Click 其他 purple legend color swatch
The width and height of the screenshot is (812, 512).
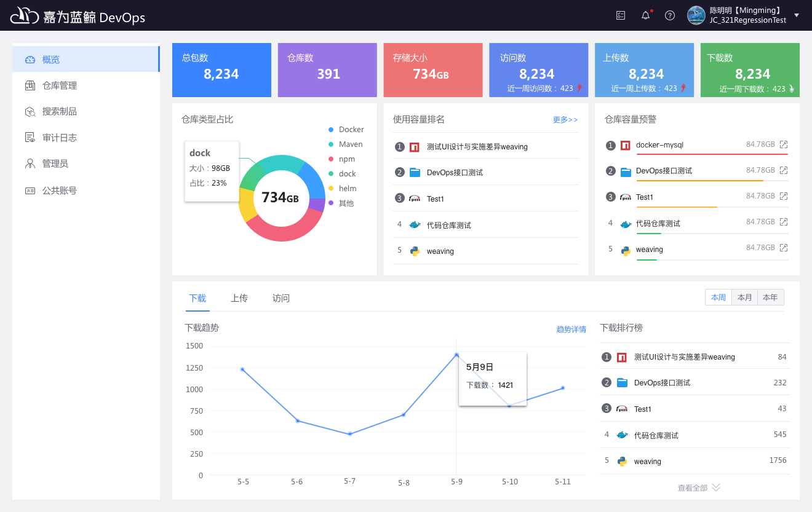(331, 203)
